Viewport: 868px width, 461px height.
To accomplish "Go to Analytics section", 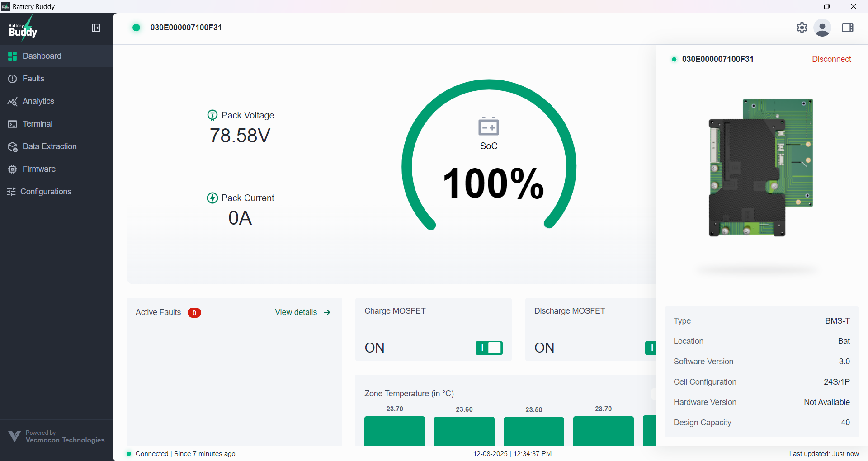I will 38,101.
